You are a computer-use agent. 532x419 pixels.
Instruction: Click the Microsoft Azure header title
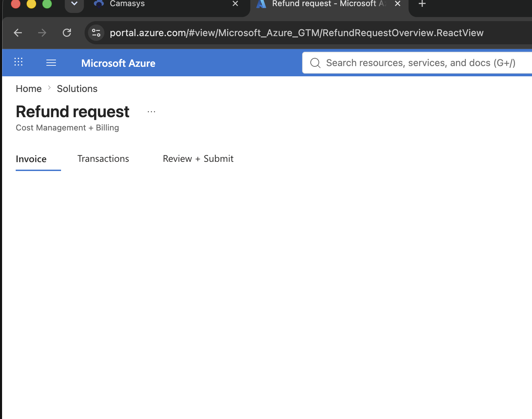pyautogui.click(x=118, y=63)
